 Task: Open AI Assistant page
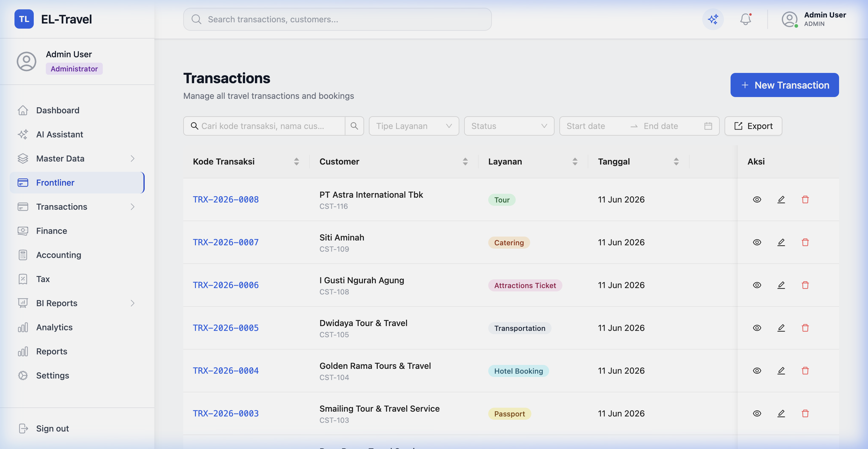(77, 134)
